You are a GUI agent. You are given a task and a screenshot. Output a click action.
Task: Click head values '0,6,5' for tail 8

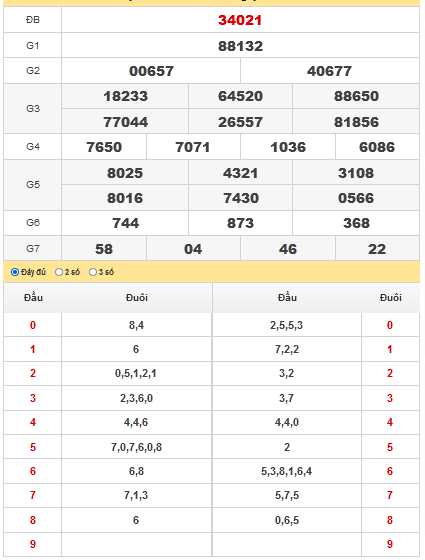tap(287, 520)
